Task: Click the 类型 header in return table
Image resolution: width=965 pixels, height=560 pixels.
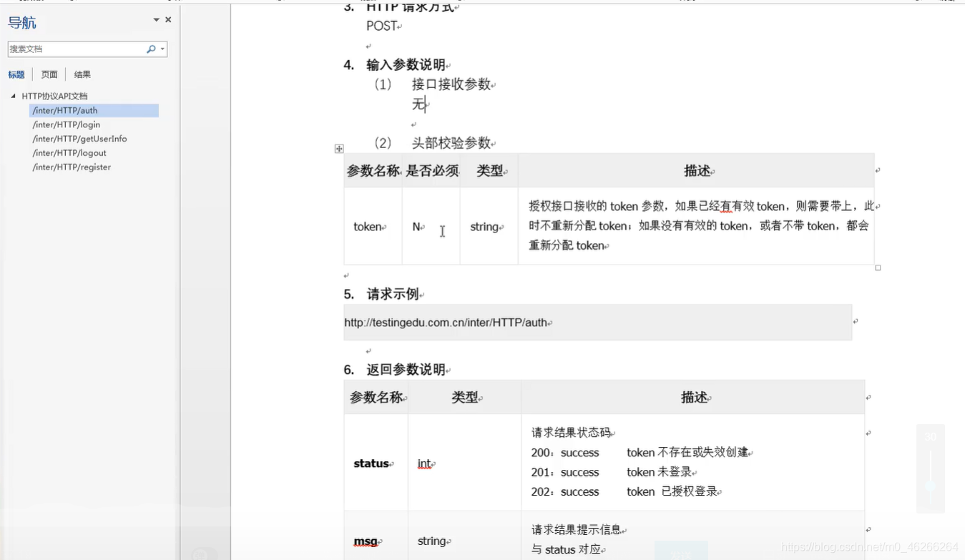Action: pos(464,397)
